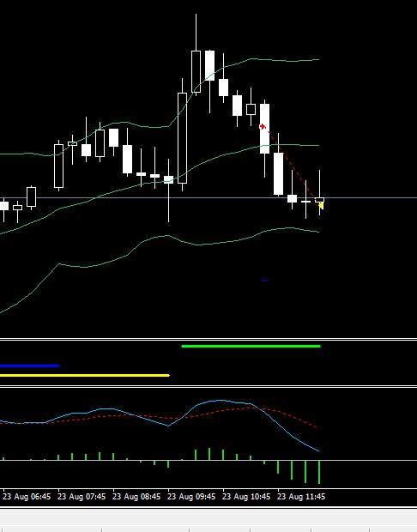This screenshot has height=532, width=417.
Task: Click the 23 Aug 06:45 time label
Action: click(x=27, y=497)
